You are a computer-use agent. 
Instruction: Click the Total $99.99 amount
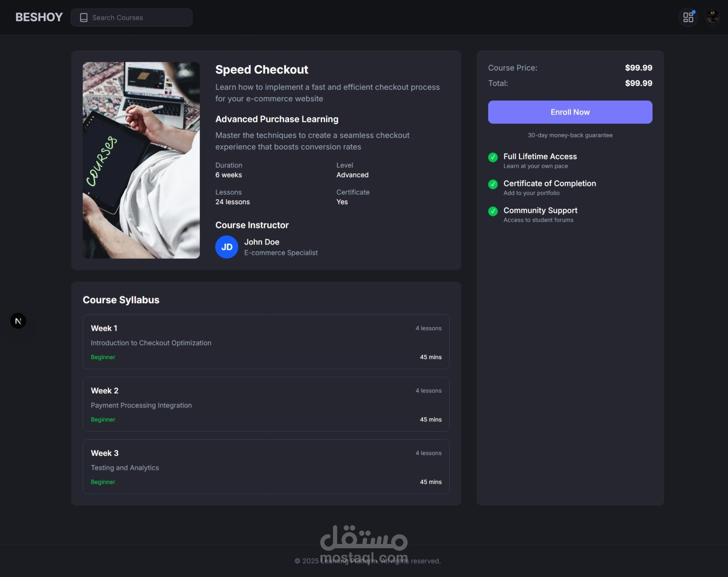point(638,83)
